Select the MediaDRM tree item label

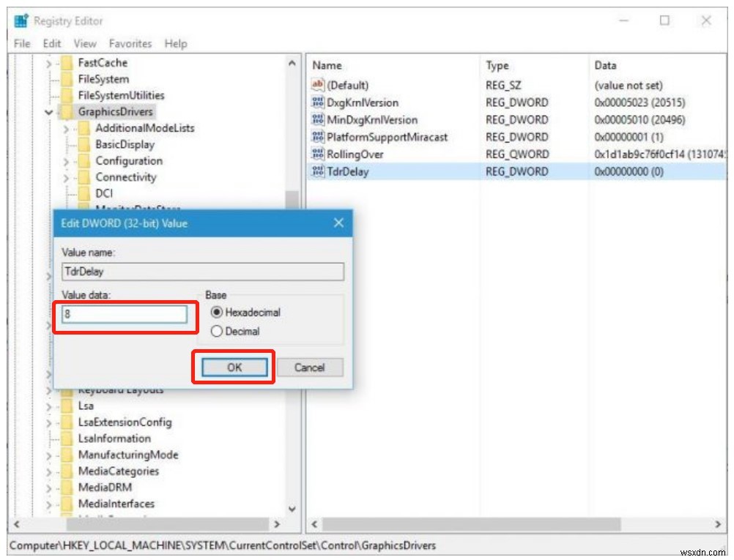tap(105, 488)
